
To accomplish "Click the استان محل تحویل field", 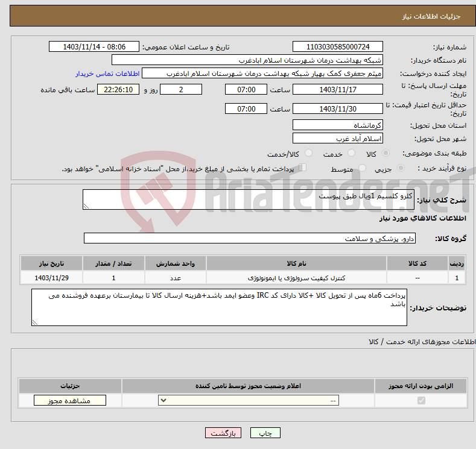I will point(337,125).
